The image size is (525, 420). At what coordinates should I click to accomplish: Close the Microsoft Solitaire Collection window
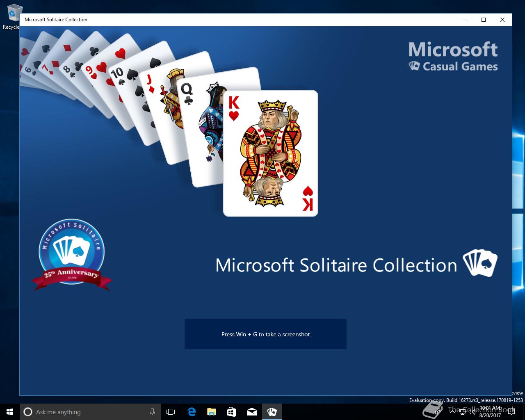click(502, 20)
